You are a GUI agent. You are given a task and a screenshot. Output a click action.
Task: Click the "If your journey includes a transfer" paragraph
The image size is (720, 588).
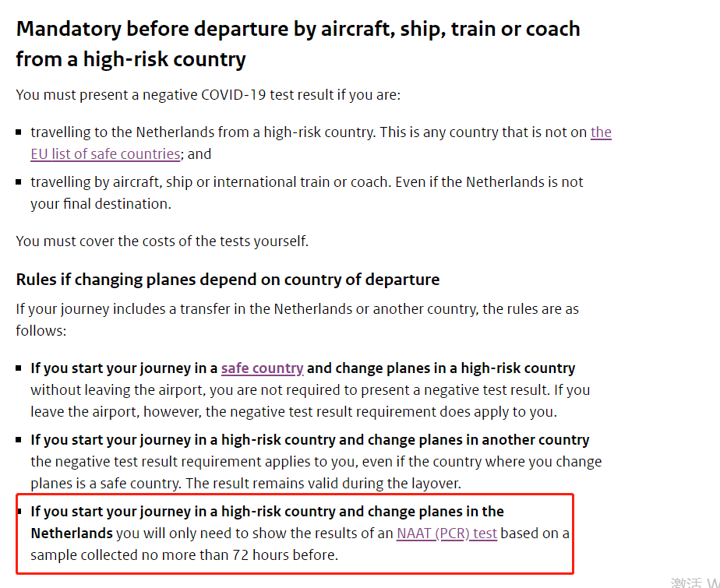point(297,319)
